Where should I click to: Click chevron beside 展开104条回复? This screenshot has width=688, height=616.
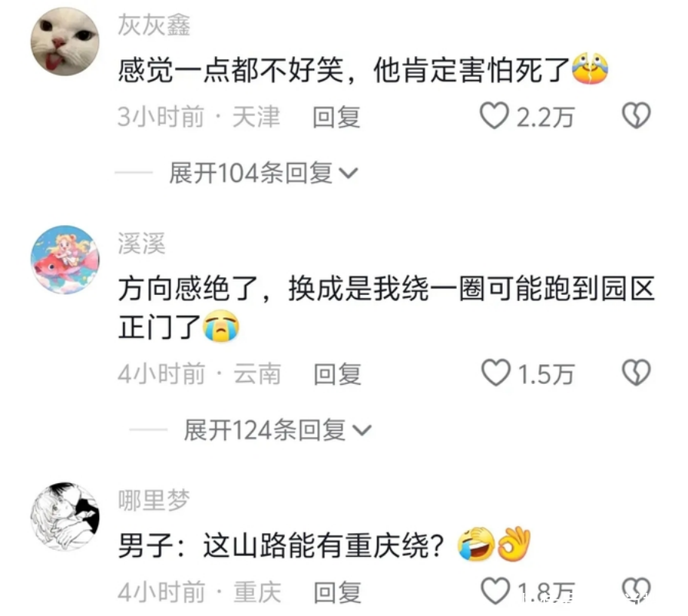(349, 174)
